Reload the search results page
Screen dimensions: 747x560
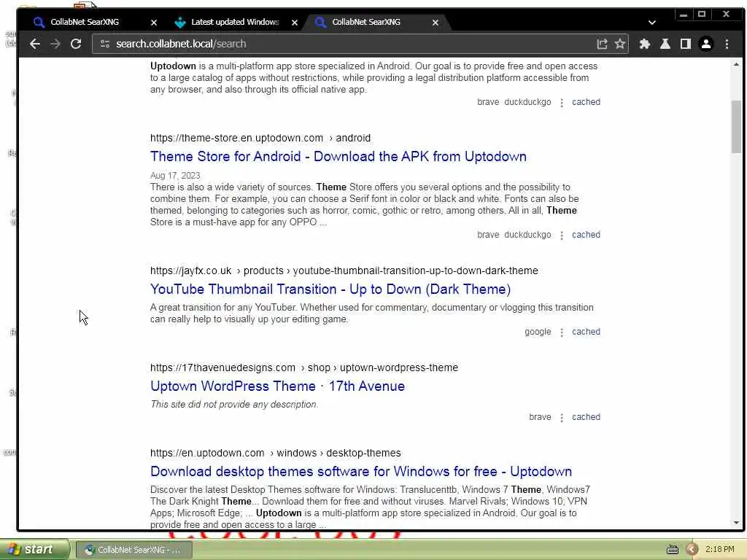(x=76, y=44)
